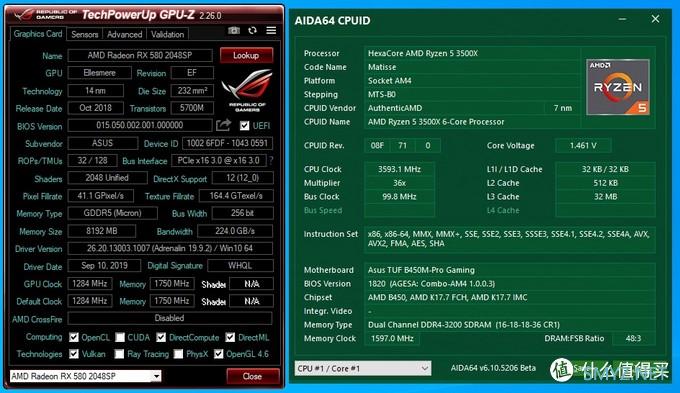Click the AIDA64 version label
The image size is (680, 393).
click(x=493, y=368)
